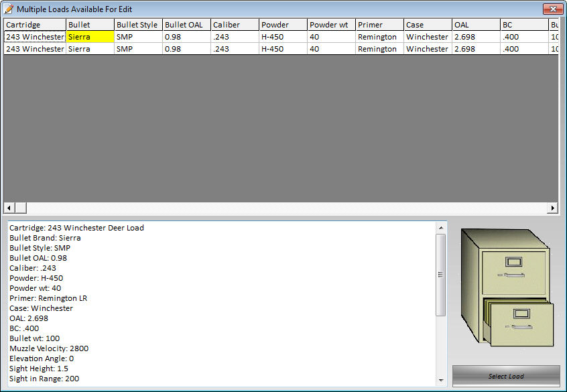
Task: Click H-450 powder cell in first row
Action: coord(283,37)
